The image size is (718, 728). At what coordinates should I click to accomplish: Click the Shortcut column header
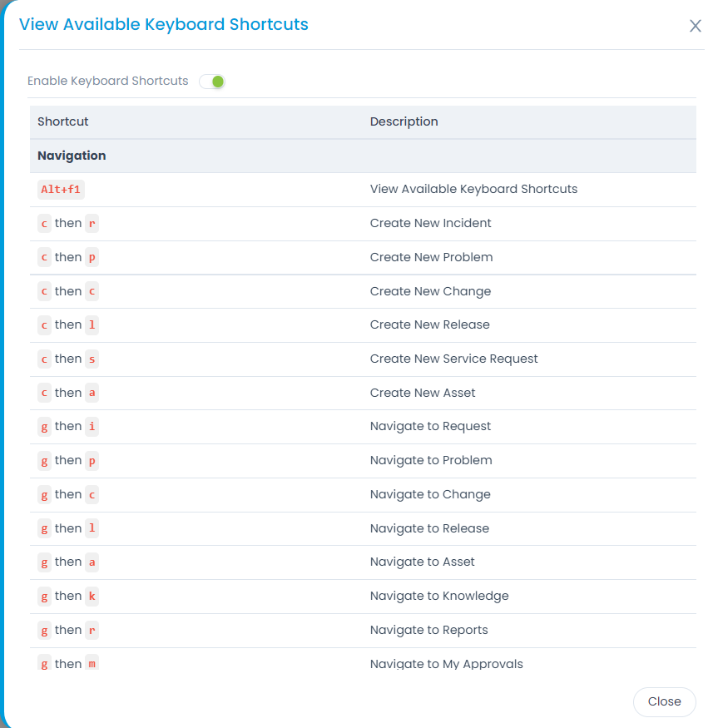[x=63, y=121]
